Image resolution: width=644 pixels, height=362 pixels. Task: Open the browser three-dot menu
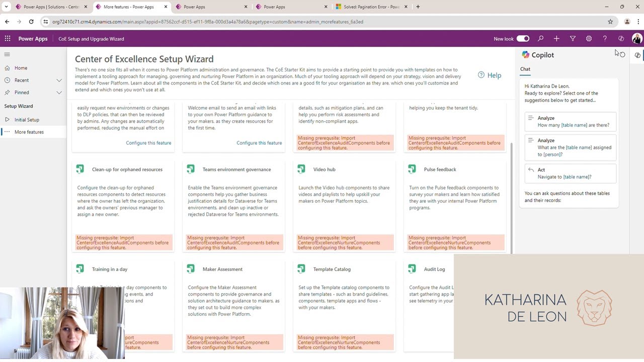639,22
